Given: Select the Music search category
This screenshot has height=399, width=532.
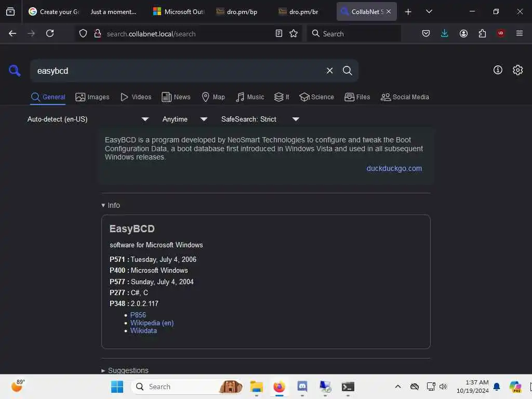Looking at the screenshot, I should click(250, 97).
